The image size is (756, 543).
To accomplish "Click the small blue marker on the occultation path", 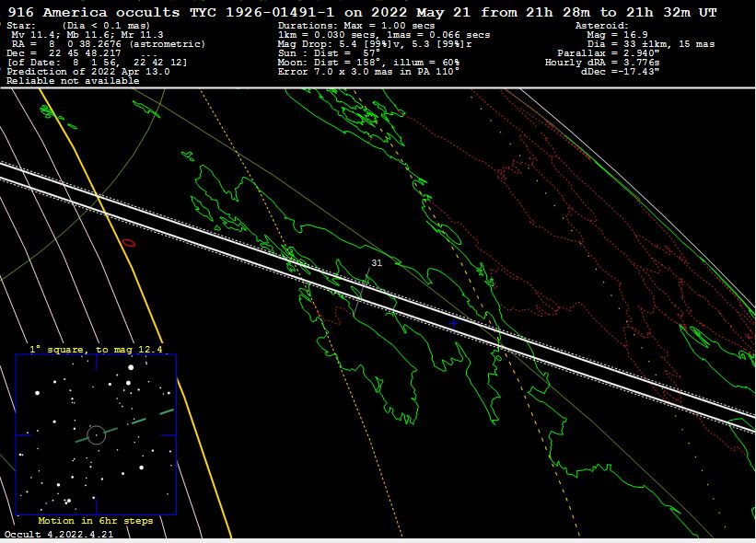I will click(453, 323).
